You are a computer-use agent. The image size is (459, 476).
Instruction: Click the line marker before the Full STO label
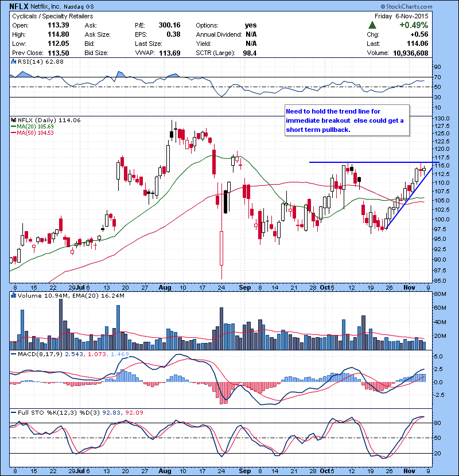[x=13, y=412]
